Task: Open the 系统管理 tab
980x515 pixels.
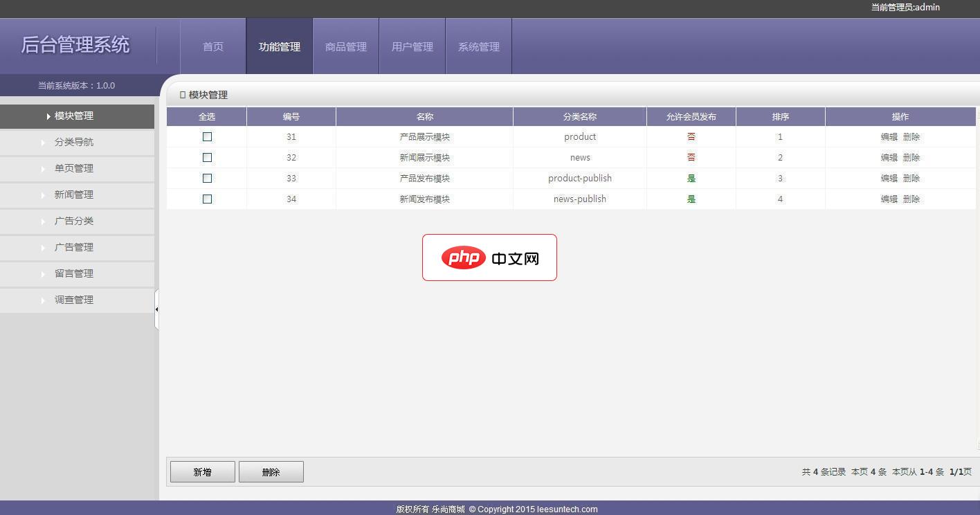Action: pyautogui.click(x=479, y=47)
